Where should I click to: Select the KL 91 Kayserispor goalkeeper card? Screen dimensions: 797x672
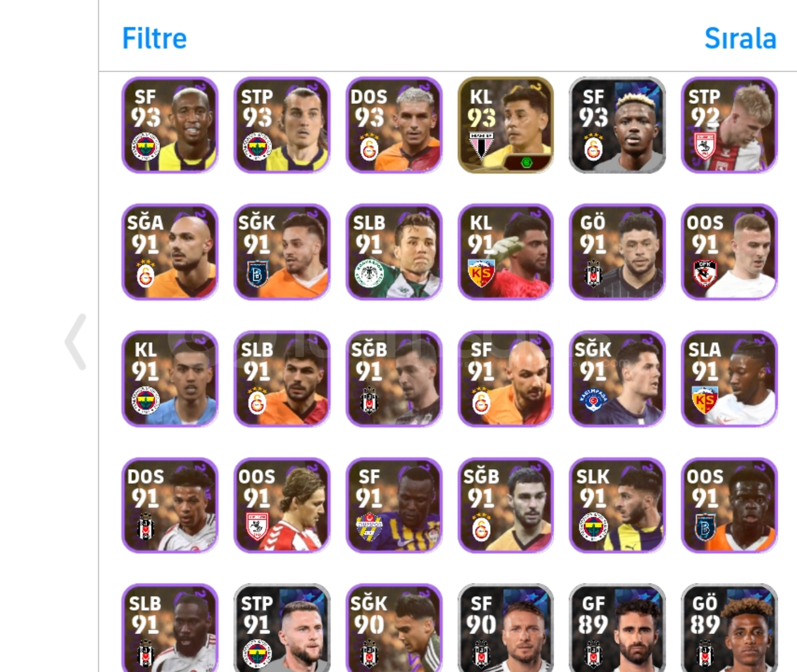click(x=506, y=252)
